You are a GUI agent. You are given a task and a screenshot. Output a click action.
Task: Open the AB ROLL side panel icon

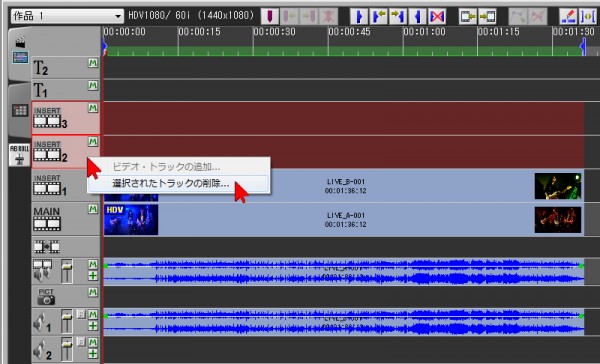[19, 155]
